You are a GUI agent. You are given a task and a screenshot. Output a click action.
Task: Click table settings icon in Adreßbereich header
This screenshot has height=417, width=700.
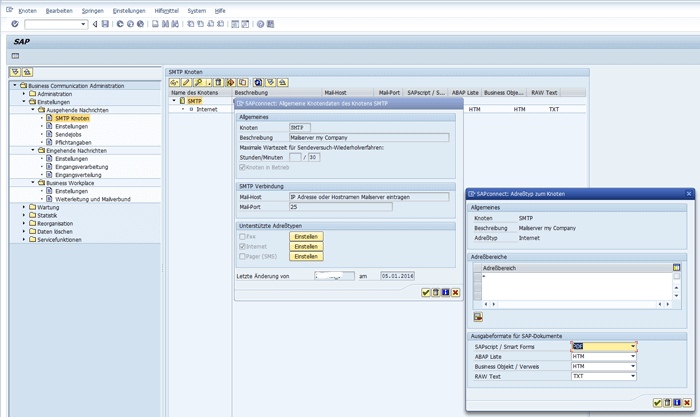pyautogui.click(x=676, y=267)
